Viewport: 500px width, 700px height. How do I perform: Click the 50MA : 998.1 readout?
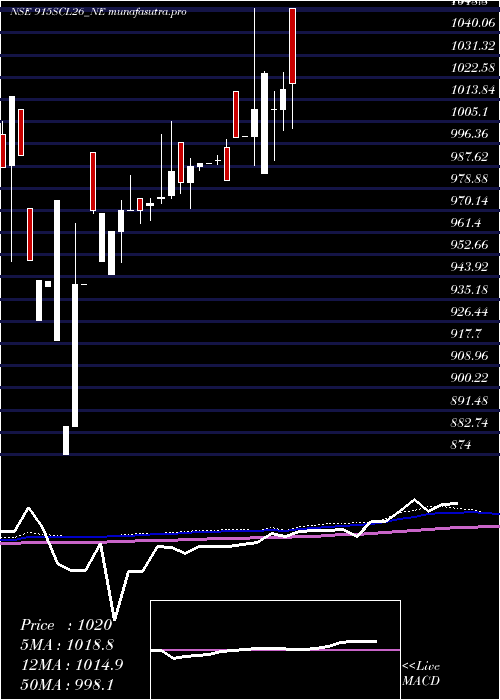click(x=66, y=685)
